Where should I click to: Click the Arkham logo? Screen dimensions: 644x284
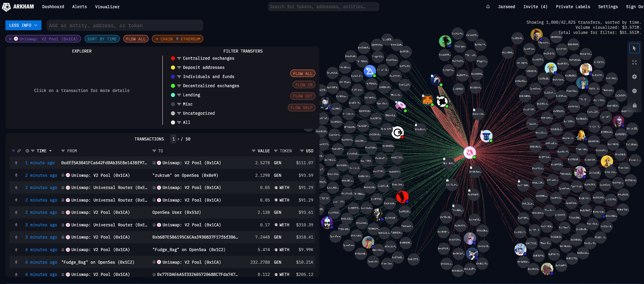coord(18,7)
